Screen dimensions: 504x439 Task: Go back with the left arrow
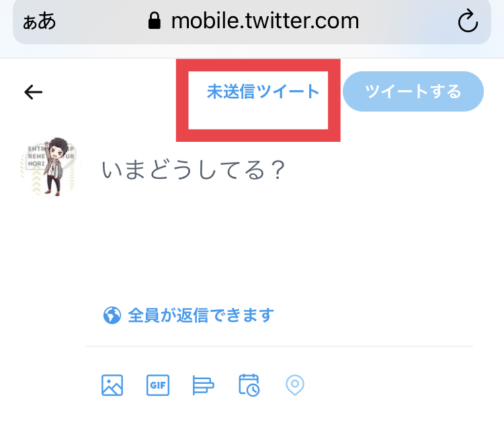[34, 92]
